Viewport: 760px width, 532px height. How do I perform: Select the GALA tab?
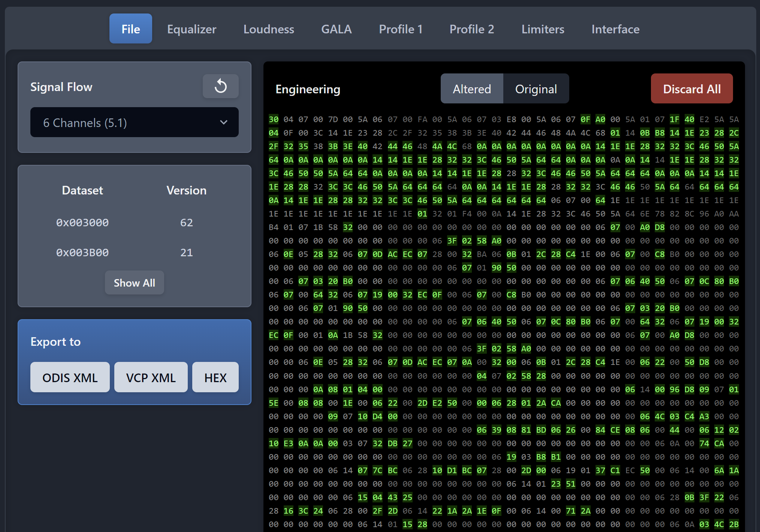[x=336, y=29]
